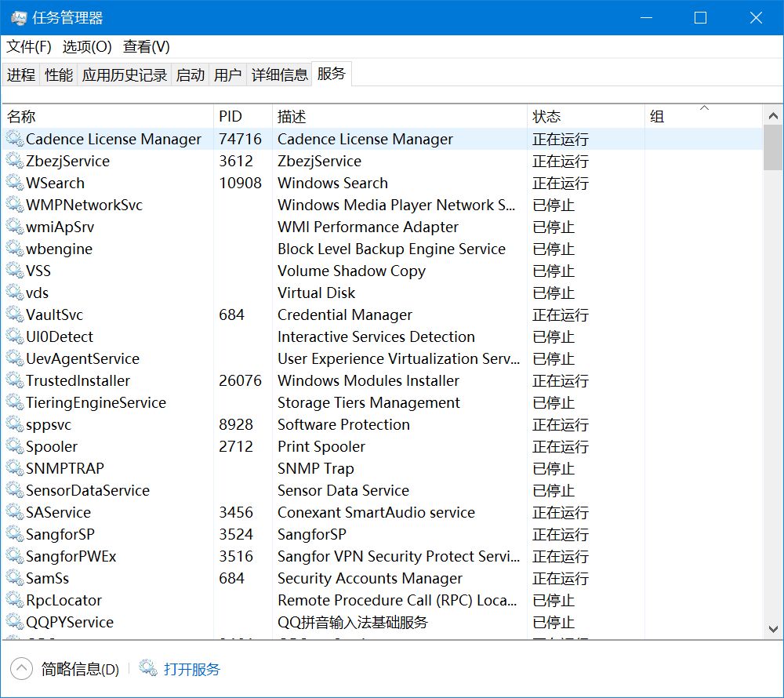Image resolution: width=784 pixels, height=698 pixels.
Task: Click the Task Manager title bar icon
Action: click(x=19, y=18)
